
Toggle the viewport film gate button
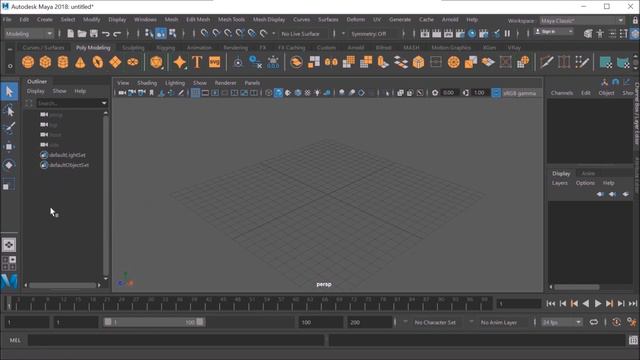205,93
